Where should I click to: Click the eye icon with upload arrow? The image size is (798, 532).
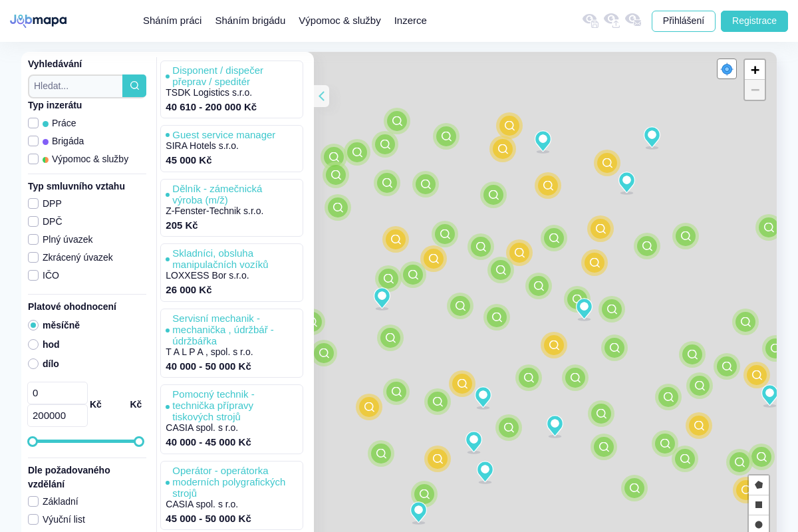[612, 21]
